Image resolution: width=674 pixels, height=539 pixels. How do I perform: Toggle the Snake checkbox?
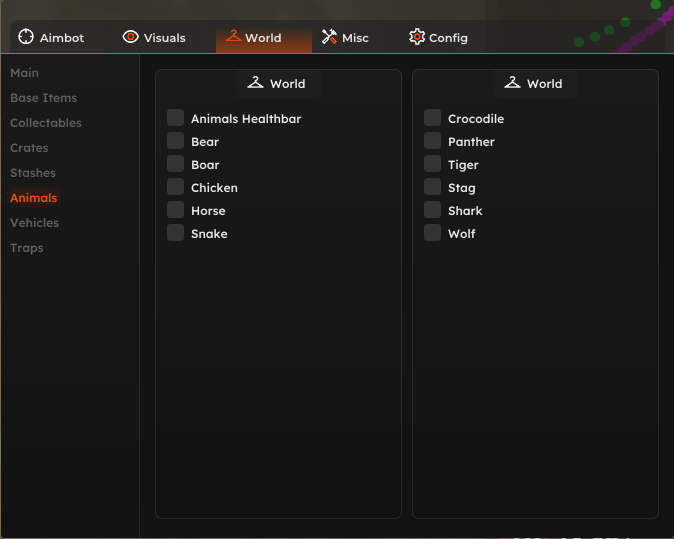pos(175,233)
